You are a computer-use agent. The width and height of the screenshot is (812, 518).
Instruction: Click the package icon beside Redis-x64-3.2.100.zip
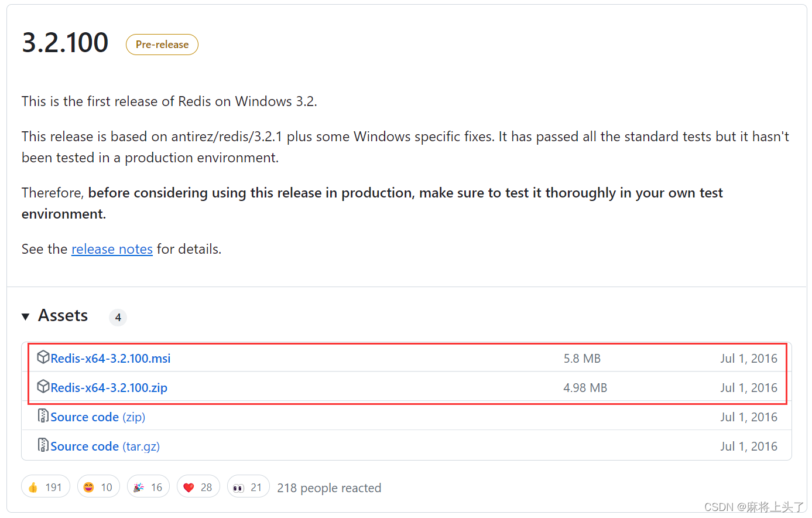(43, 386)
